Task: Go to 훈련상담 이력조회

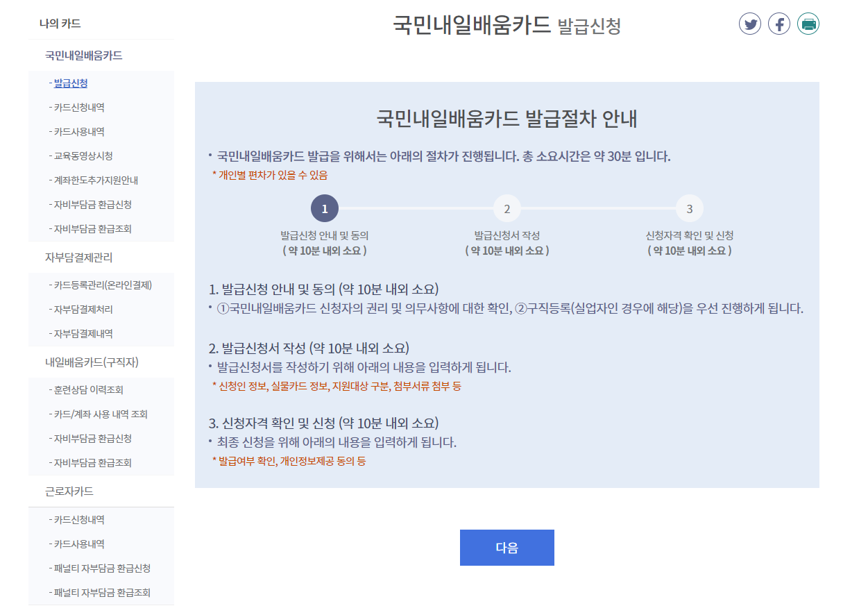Action: tap(89, 390)
